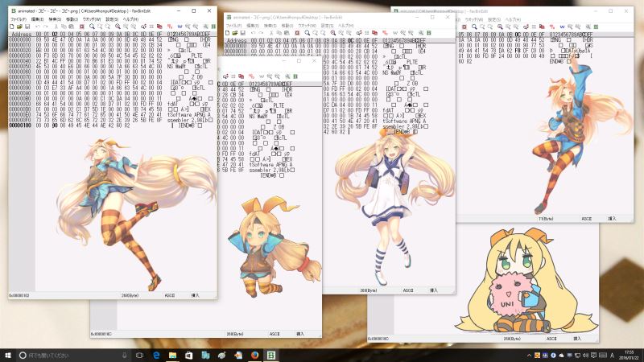Launch Microsoft Edge from taskbar
The height and width of the screenshot is (362, 644).
(156, 355)
